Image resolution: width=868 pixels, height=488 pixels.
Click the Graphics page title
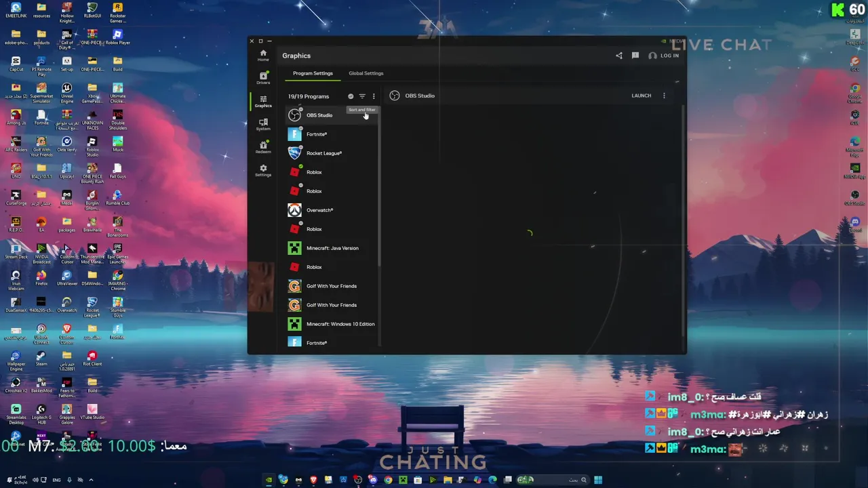click(x=296, y=56)
